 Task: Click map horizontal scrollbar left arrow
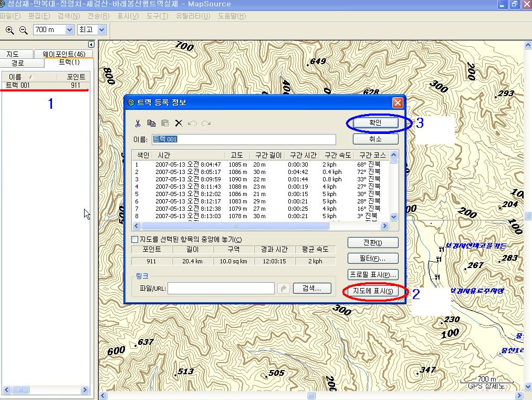click(x=103, y=396)
